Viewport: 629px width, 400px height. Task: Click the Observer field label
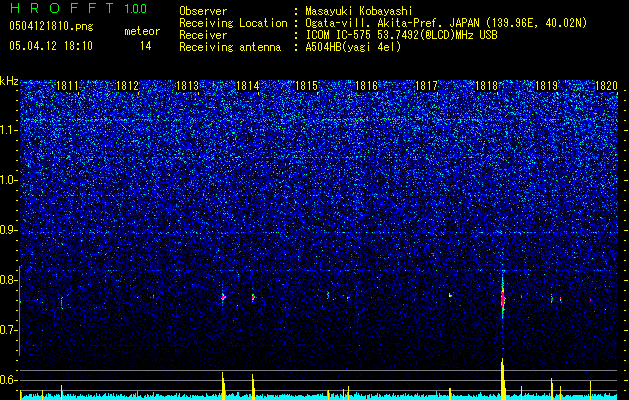click(203, 11)
